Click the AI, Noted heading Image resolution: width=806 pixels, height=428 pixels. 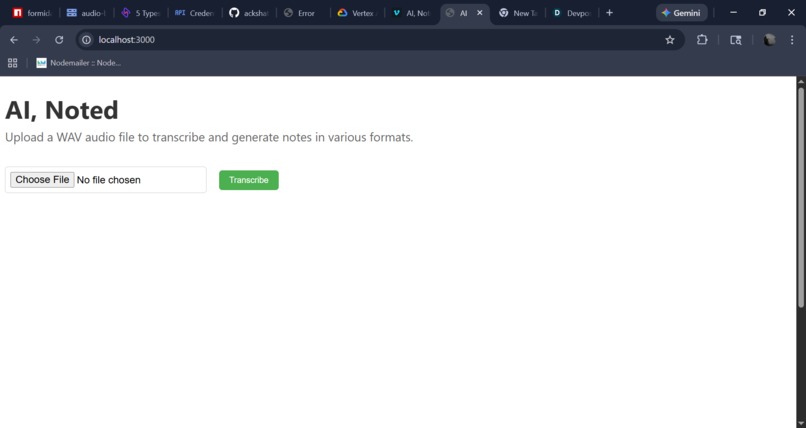click(x=62, y=110)
